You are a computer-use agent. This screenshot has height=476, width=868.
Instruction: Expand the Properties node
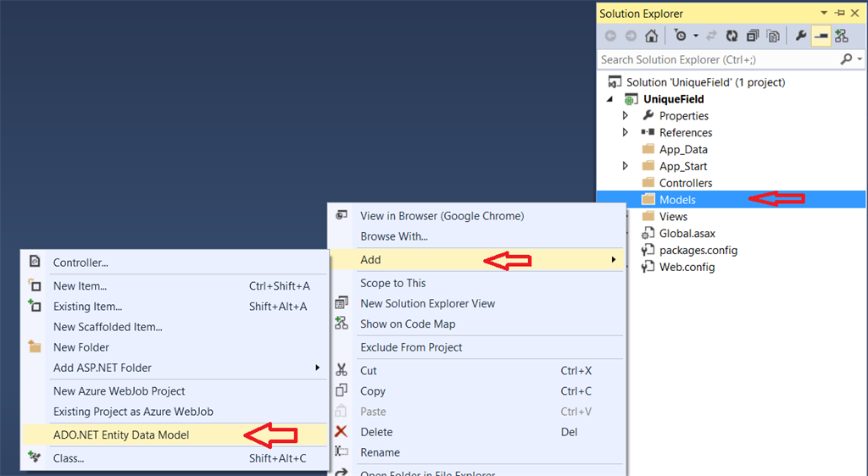click(x=626, y=116)
